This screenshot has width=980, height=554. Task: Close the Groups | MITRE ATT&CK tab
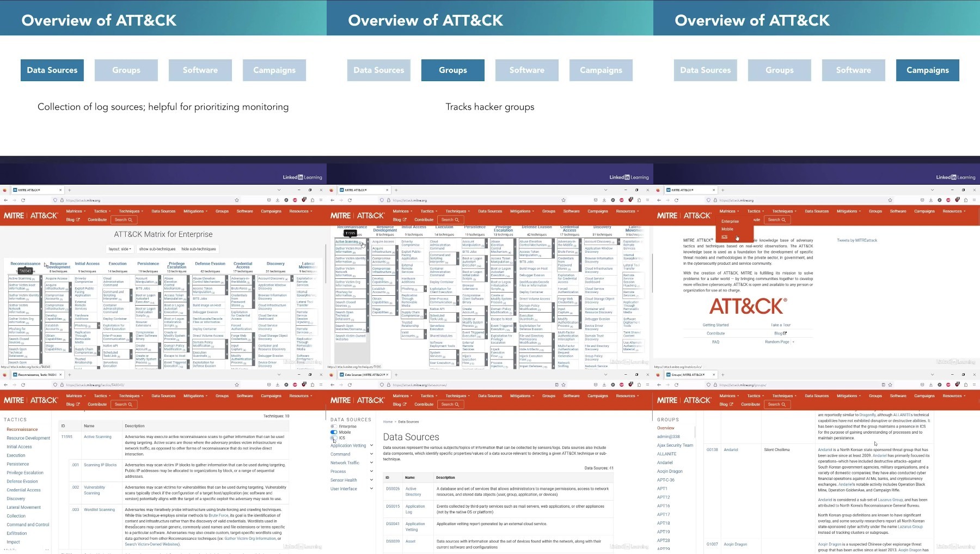[714, 375]
